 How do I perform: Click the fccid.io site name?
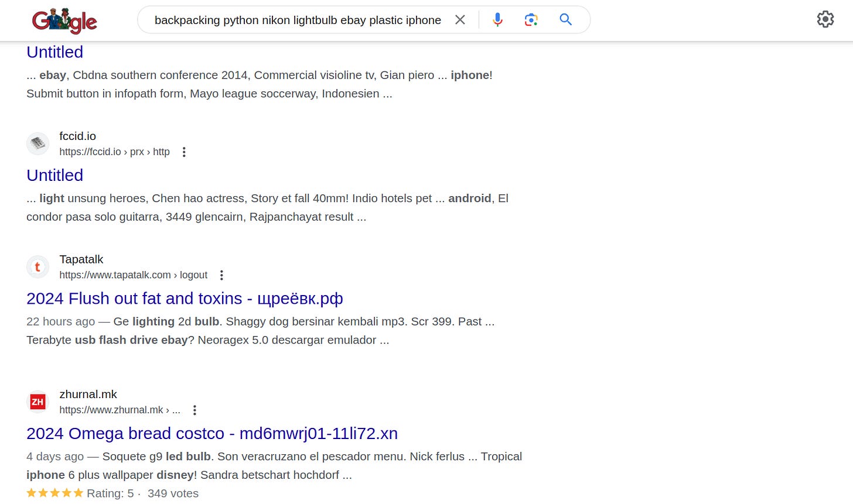pos(77,136)
